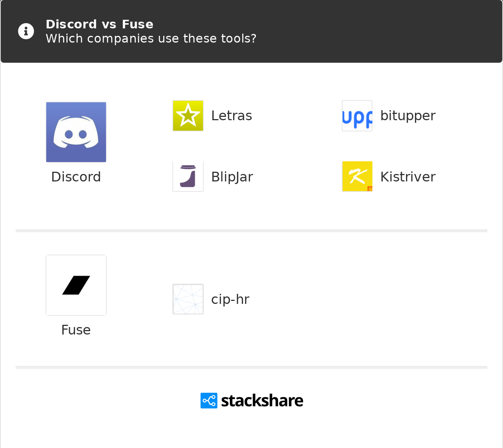
Task: Click the info circle icon
Action: (x=26, y=31)
